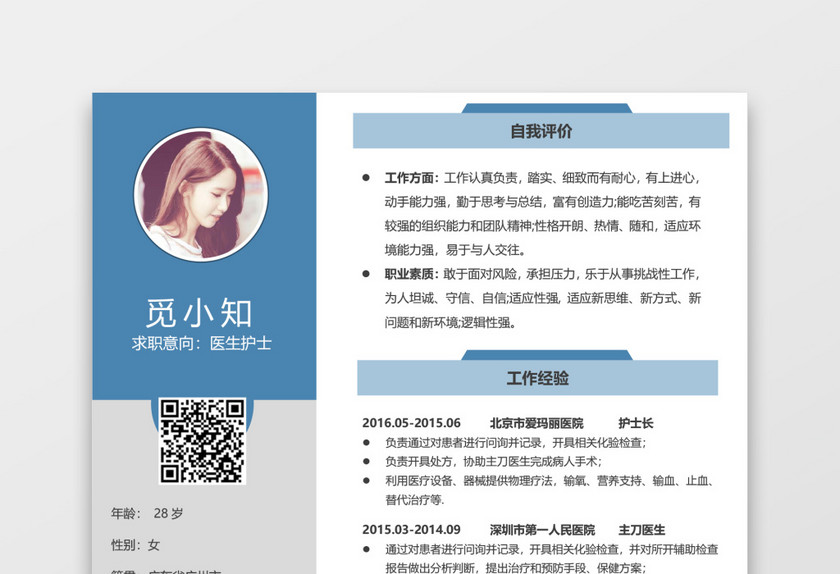Click the bullet starting 负责开具处方

493,461
